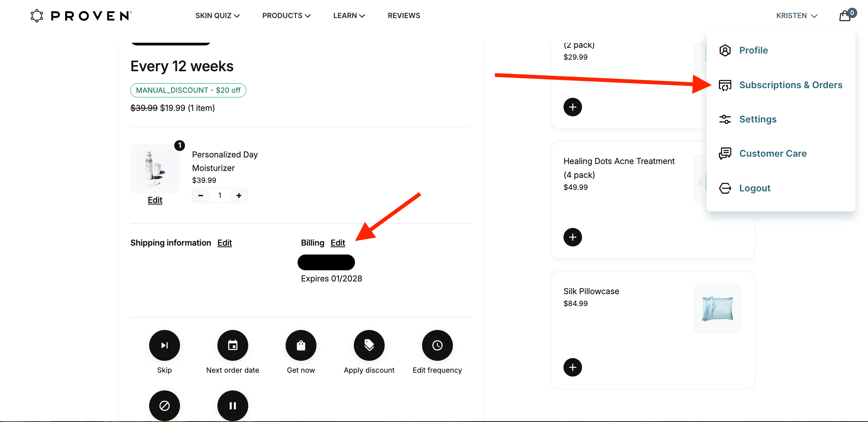This screenshot has height=422, width=868.
Task: Toggle the KRISTEN account dropdown
Action: [x=797, y=16]
